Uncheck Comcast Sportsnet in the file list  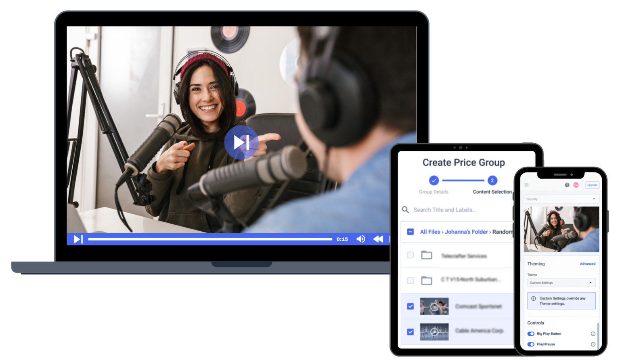(x=410, y=306)
